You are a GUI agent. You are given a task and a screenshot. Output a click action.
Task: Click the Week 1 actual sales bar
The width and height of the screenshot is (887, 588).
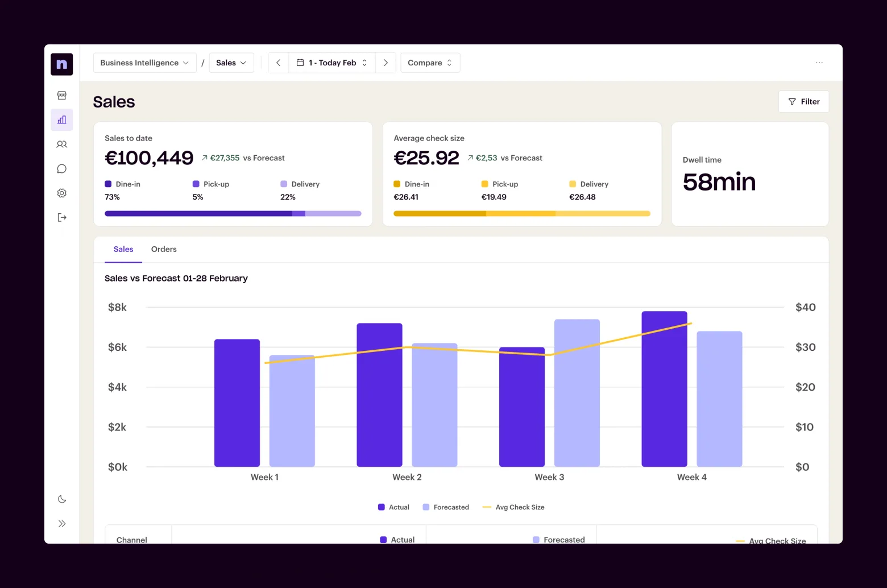tap(237, 403)
